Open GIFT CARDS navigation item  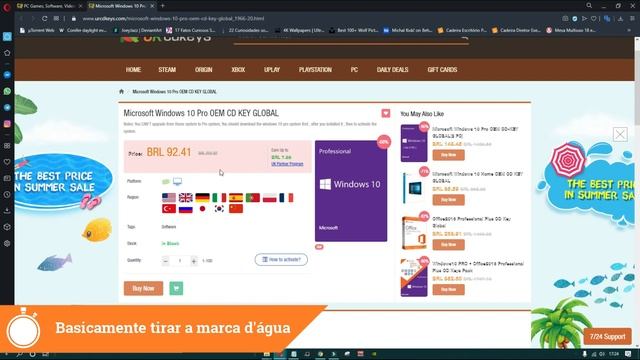(442, 70)
